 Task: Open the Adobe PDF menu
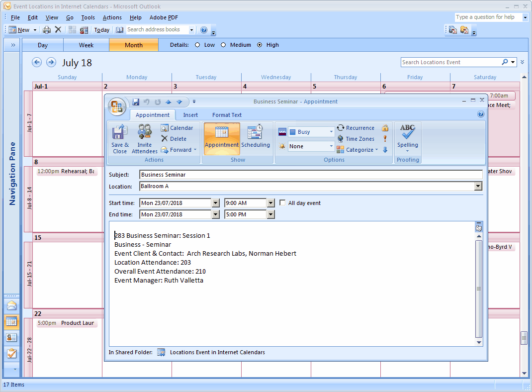point(164,17)
